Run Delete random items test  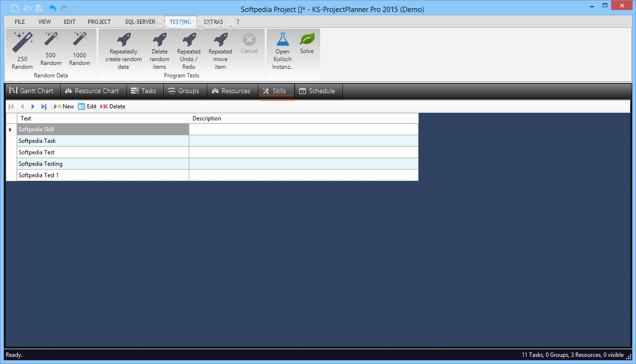pos(160,51)
